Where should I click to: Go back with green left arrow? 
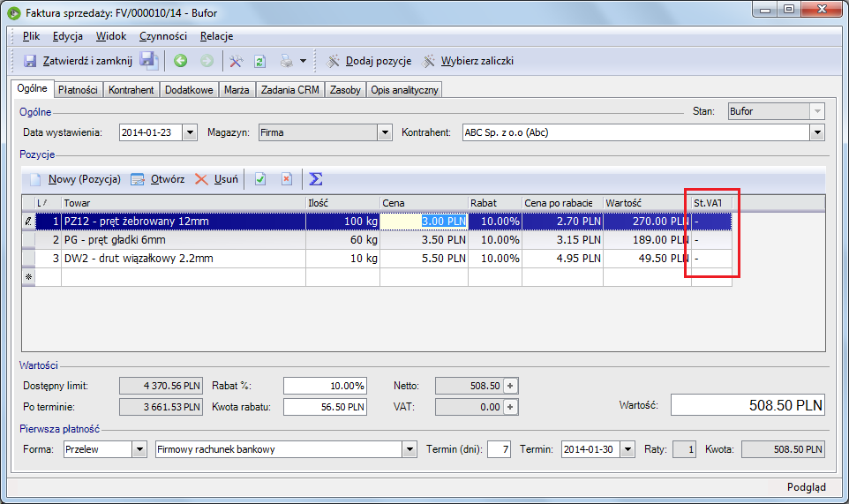(180, 61)
